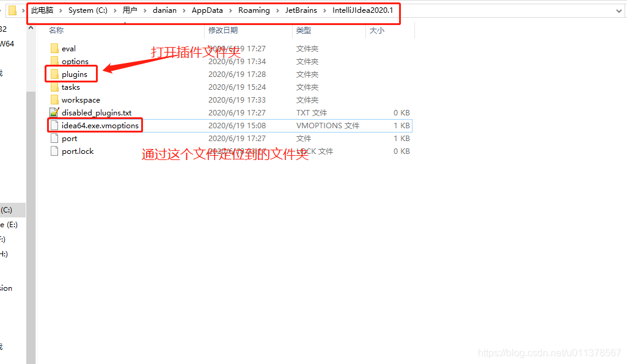
Task: Navigate to System (C:) in breadcrumb
Action: coord(87,10)
